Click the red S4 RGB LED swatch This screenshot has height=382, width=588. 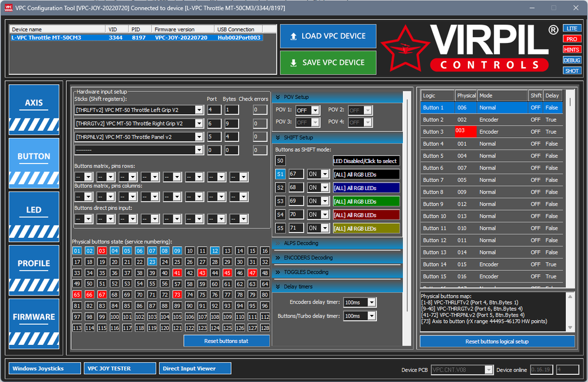click(x=366, y=215)
